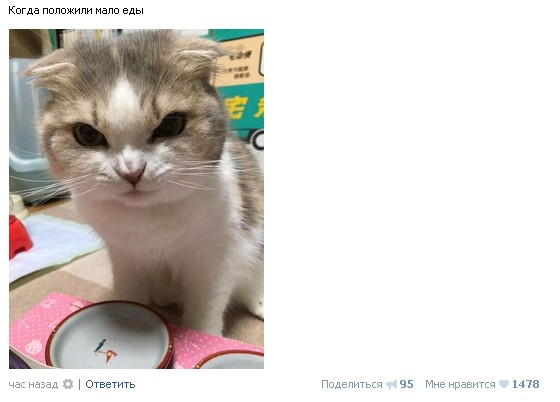
Task: Open the час назад timestamp link
Action: tap(33, 385)
